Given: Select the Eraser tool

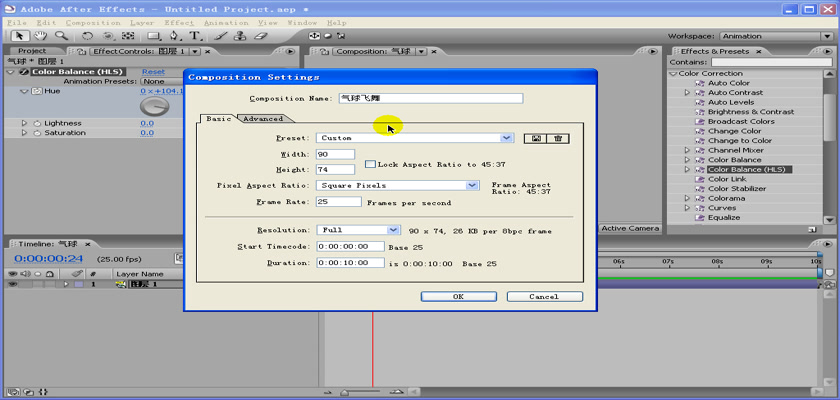Looking at the screenshot, I should click(260, 35).
